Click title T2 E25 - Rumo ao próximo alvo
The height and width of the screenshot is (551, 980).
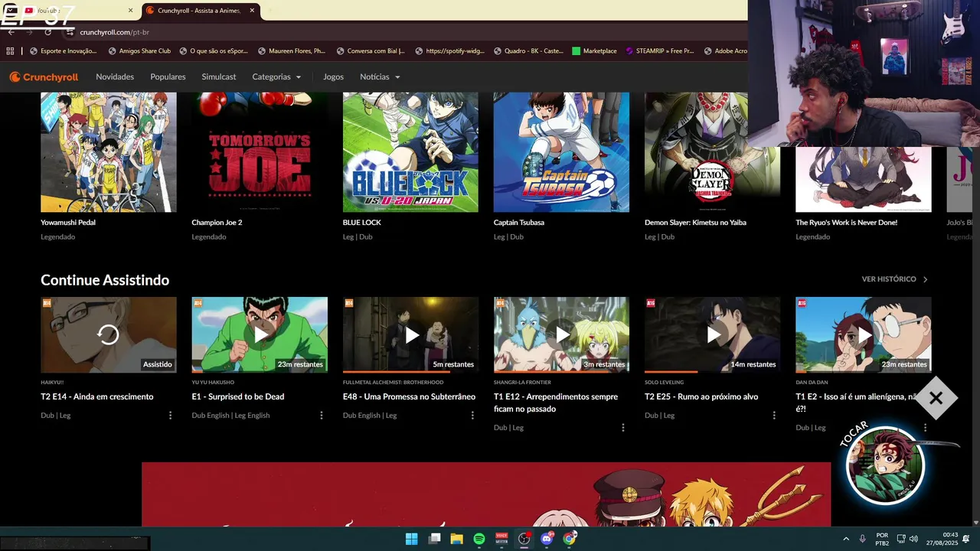[701, 396]
